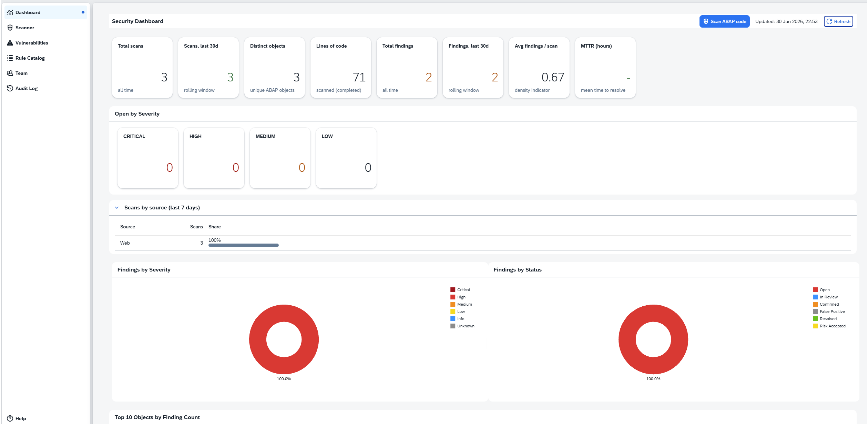Image resolution: width=868 pixels, height=425 pixels.
Task: Click the 100% share progress bar for Web
Action: coord(244,245)
